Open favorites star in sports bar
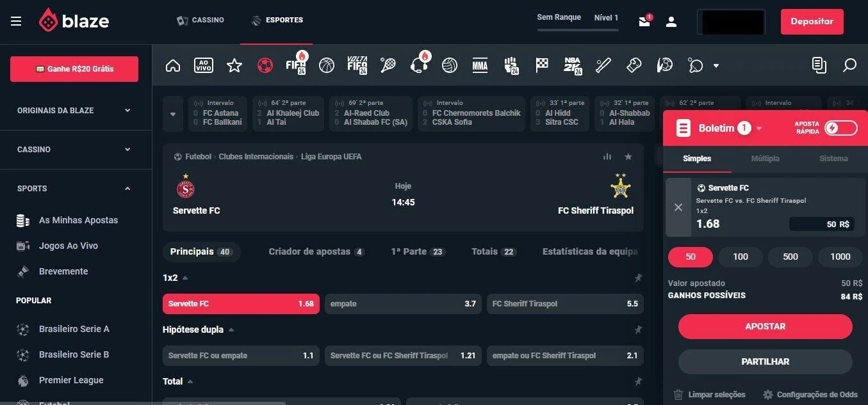 pyautogui.click(x=234, y=65)
